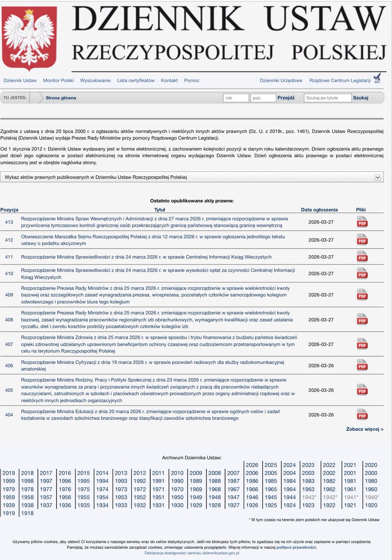
Task: Open archive year 1966
Action: point(252,489)
